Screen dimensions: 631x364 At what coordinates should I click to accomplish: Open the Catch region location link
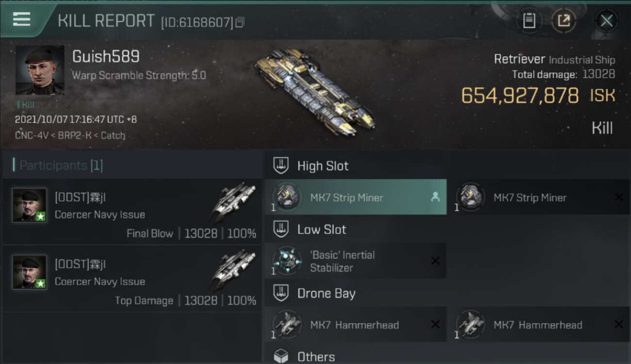[113, 135]
